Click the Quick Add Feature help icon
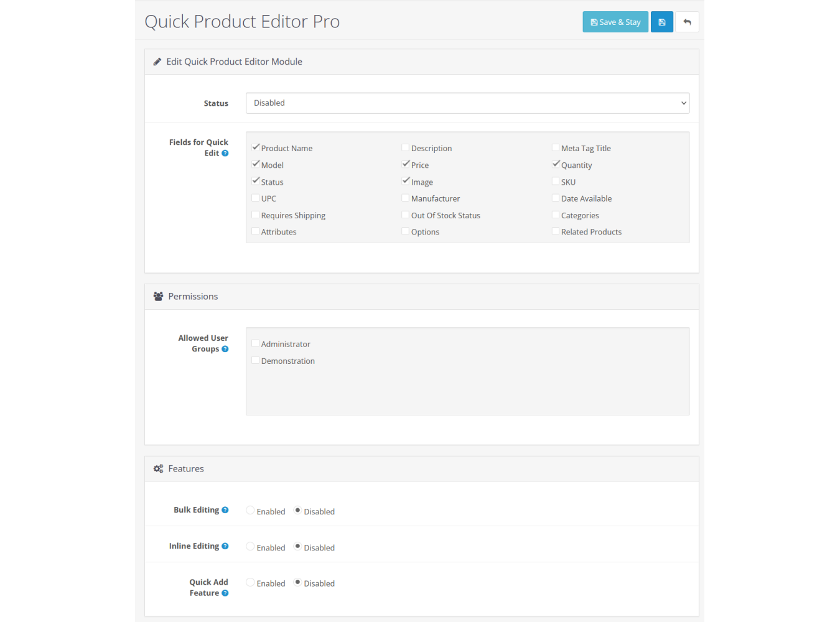 tap(225, 593)
